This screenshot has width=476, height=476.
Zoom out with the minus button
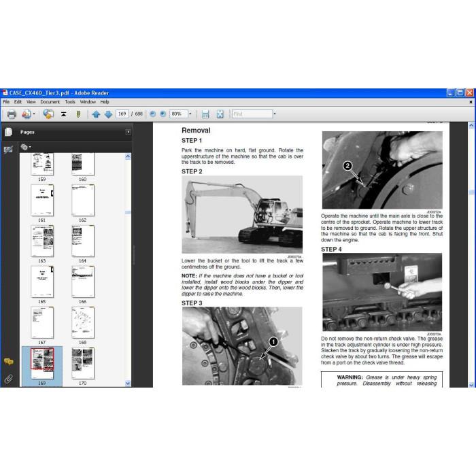click(153, 114)
